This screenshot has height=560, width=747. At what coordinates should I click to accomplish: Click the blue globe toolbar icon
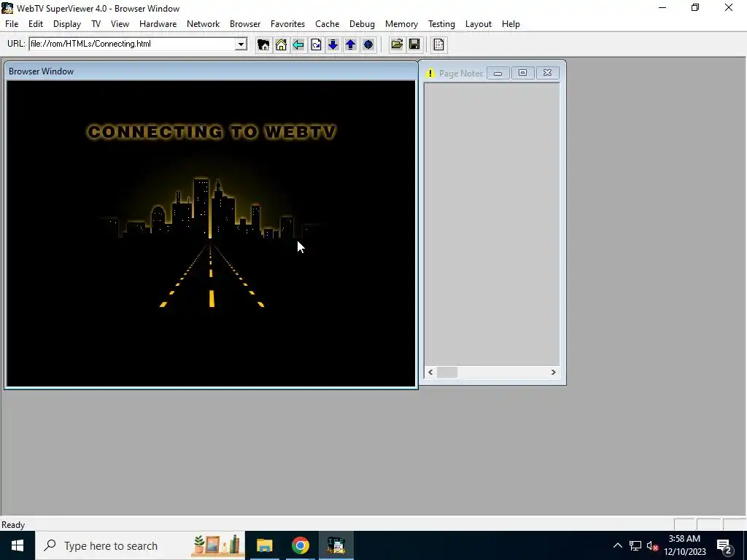pos(368,44)
